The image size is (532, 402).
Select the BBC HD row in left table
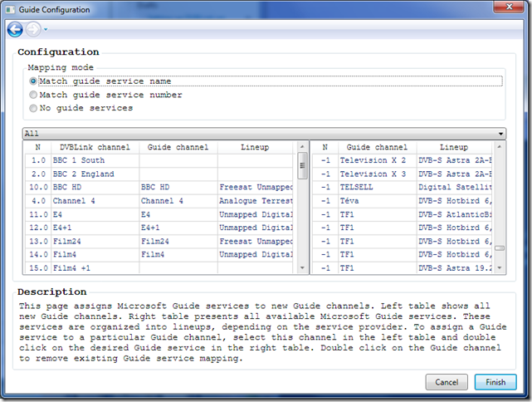[x=159, y=187]
